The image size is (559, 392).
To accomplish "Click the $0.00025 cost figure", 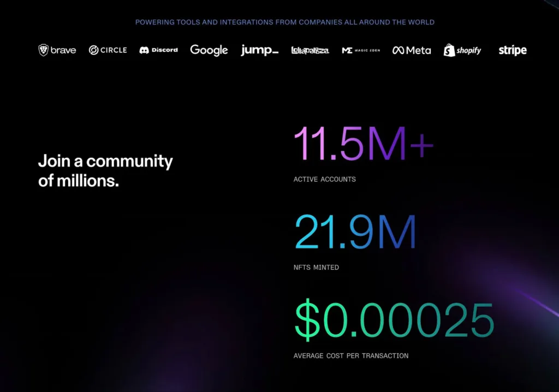I will point(394,319).
